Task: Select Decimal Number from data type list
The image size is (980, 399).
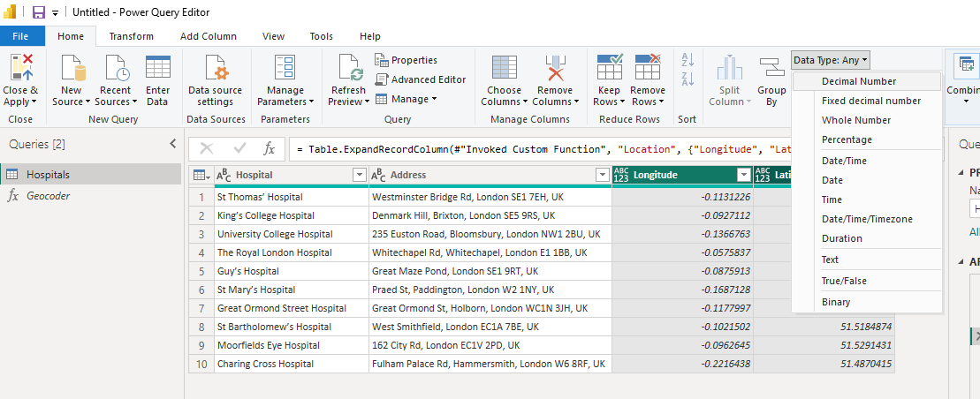Action: point(858,81)
